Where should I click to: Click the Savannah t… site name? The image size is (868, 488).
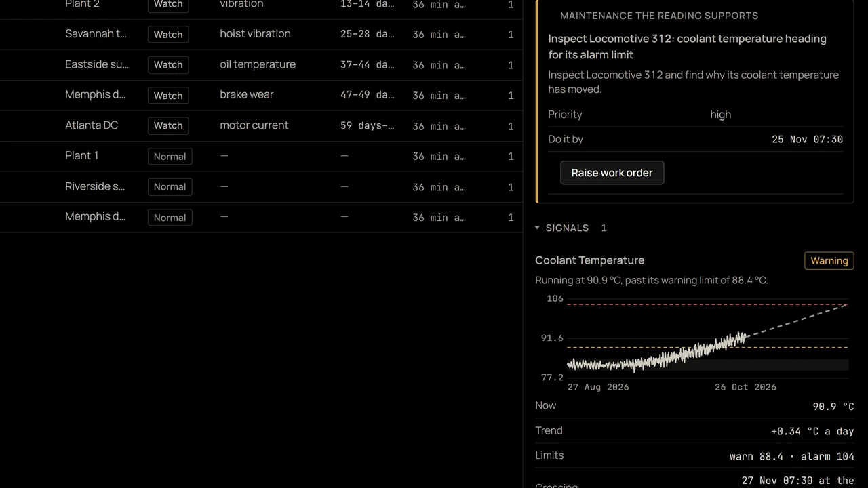(x=96, y=33)
